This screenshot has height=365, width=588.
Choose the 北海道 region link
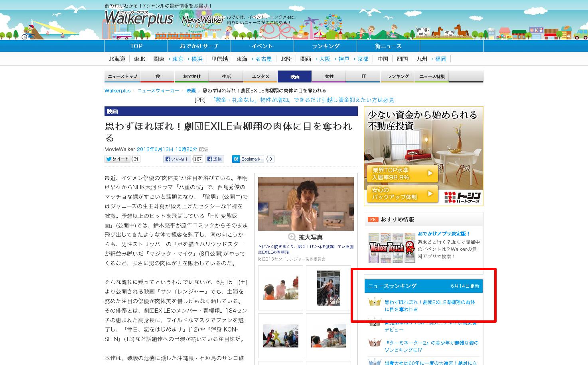click(x=117, y=59)
